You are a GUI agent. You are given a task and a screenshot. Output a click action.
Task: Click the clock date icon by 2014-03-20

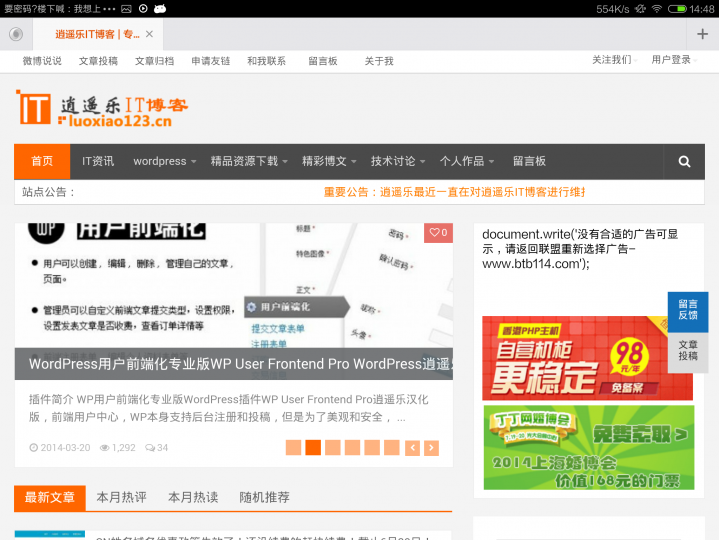(x=33, y=448)
